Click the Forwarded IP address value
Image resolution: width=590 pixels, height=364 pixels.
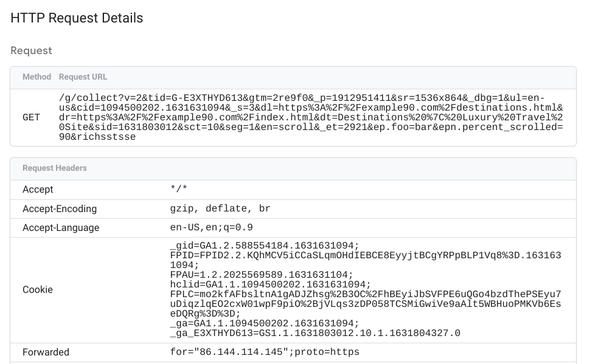tap(233, 352)
